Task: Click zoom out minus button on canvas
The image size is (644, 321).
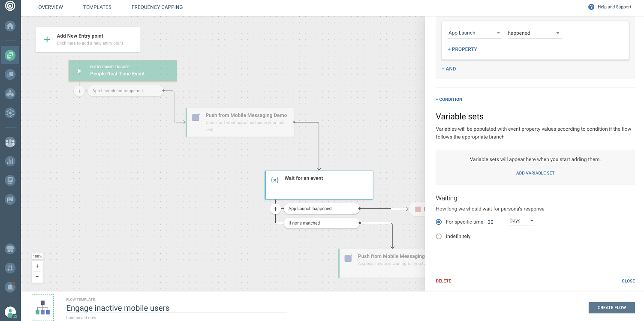Action: pos(37,276)
